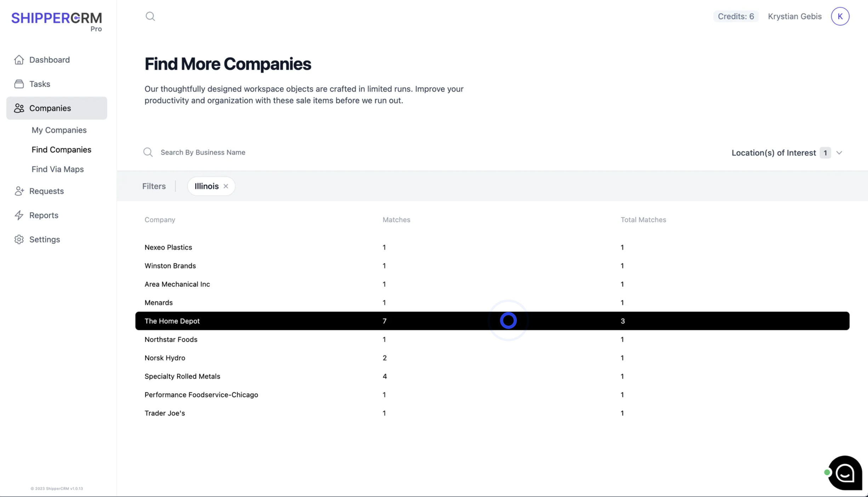
Task: Open Find Via Maps submenu item
Action: click(57, 169)
